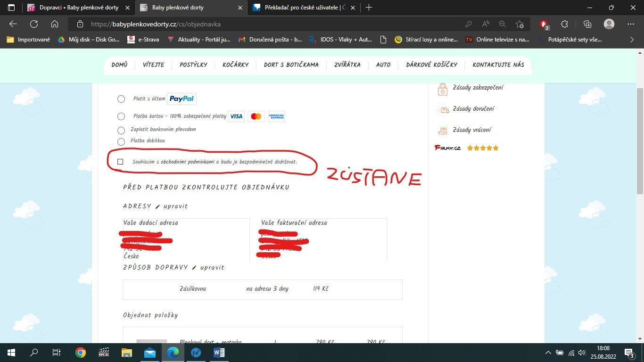Open Microsoft Word from the taskbar
Screen dimensions: 644x362
click(219, 353)
